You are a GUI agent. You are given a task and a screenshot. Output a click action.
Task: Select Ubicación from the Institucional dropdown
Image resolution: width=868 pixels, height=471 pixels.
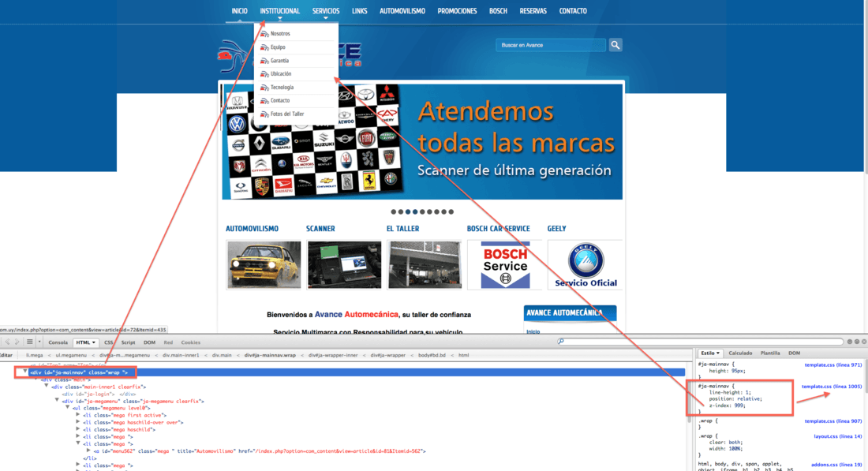click(281, 73)
